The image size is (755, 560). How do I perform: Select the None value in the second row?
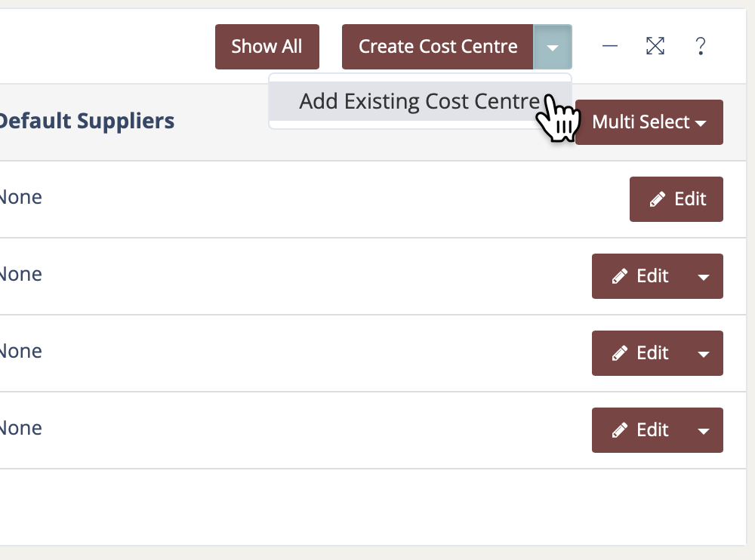(20, 275)
